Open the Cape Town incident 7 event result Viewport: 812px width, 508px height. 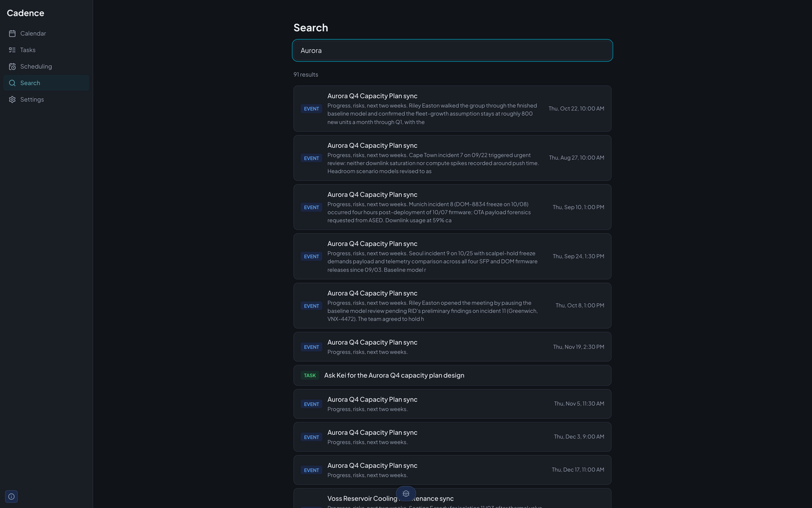pos(452,158)
